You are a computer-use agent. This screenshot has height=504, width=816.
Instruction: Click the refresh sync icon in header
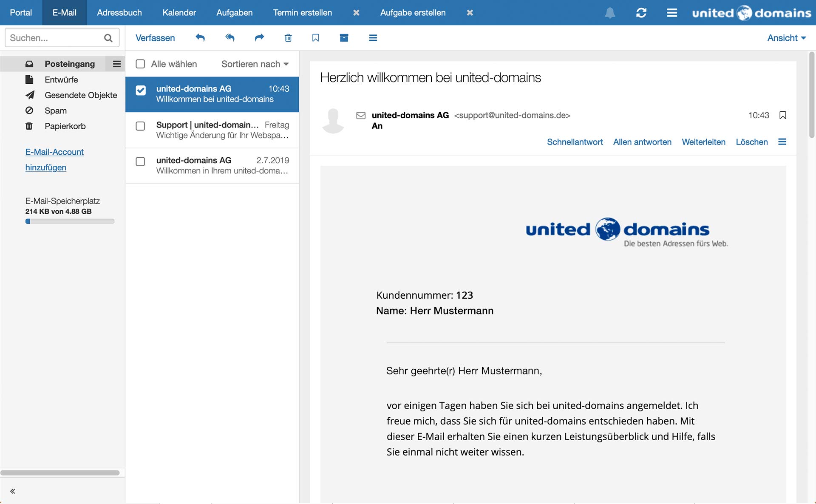641,13
